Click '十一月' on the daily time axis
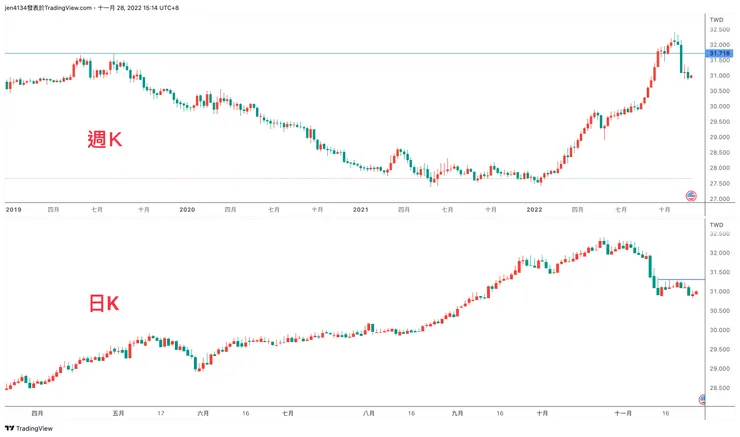The height and width of the screenshot is (437, 740). 623,413
